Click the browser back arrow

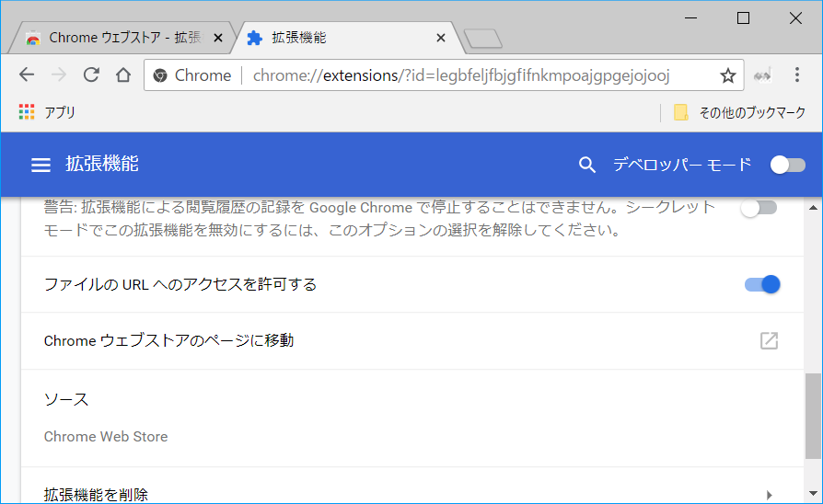pos(27,75)
